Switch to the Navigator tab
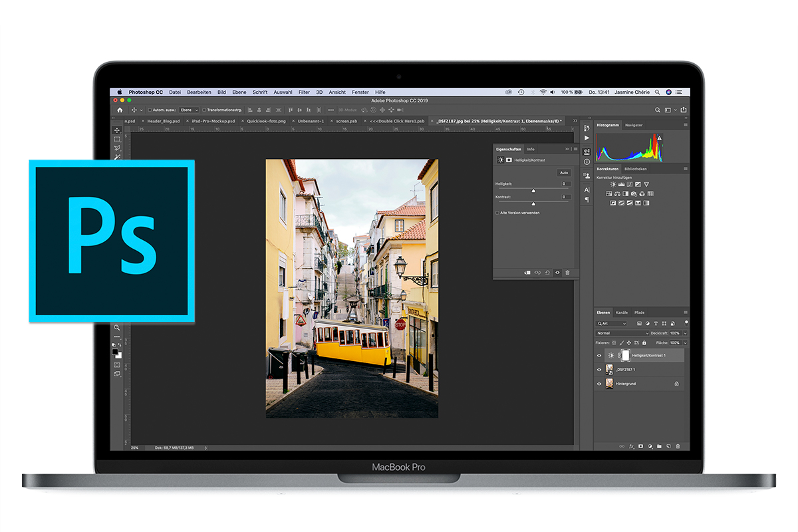The image size is (798, 532). (x=634, y=125)
